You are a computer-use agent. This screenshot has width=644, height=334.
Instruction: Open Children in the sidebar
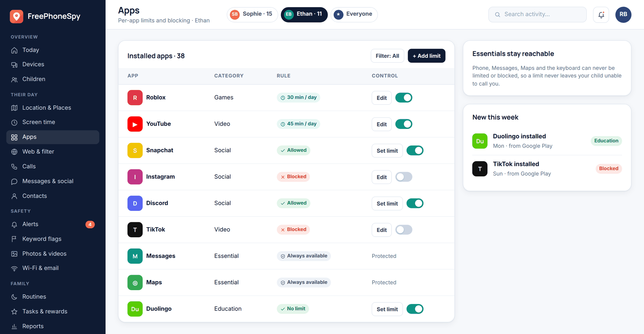[53, 79]
